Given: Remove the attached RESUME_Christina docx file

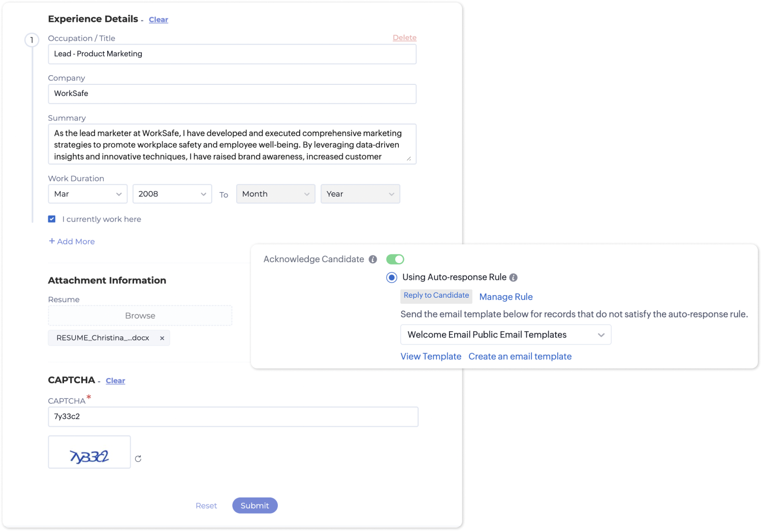Looking at the screenshot, I should tap(162, 337).
